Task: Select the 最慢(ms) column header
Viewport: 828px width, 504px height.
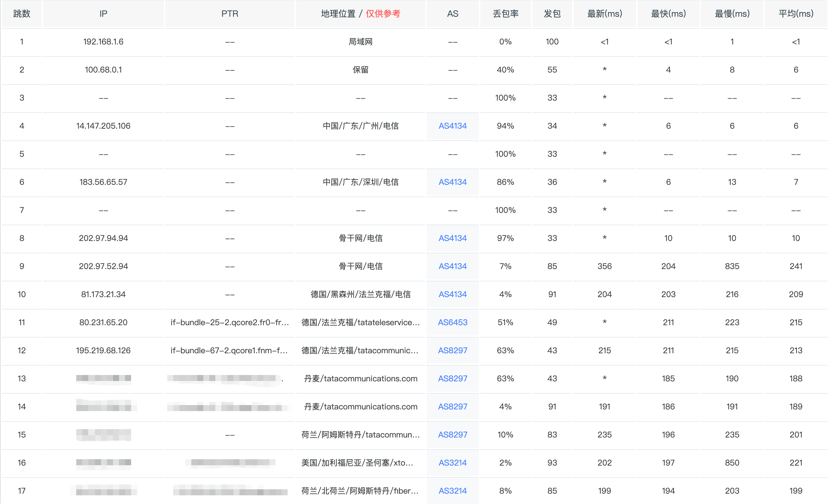Action: [732, 14]
